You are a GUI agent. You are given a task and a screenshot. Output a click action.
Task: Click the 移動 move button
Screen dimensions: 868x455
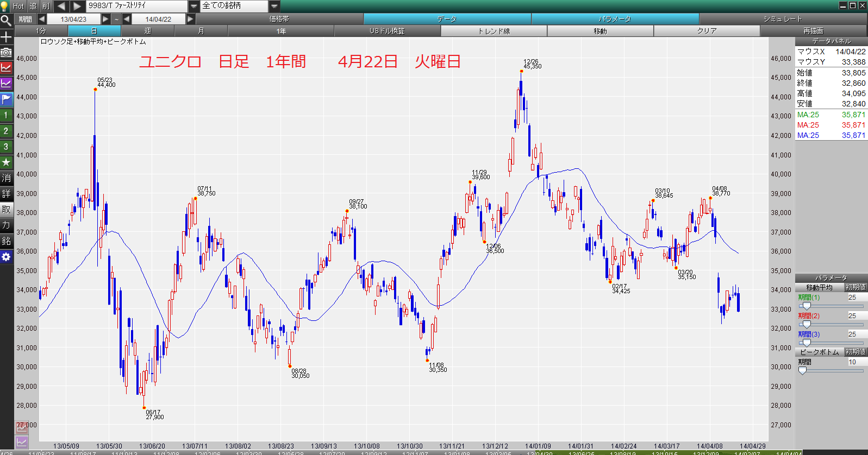[x=601, y=31]
